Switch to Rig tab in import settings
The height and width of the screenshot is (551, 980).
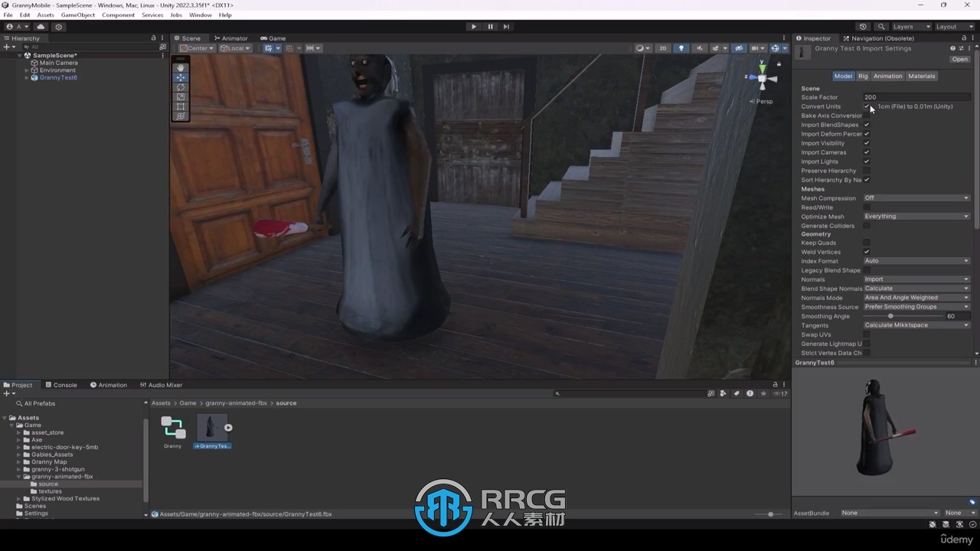click(863, 76)
